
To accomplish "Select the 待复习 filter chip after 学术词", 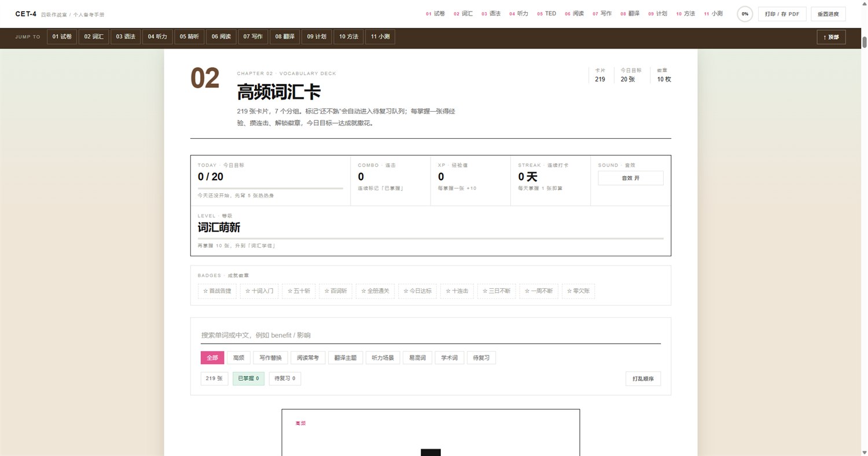I will point(481,358).
